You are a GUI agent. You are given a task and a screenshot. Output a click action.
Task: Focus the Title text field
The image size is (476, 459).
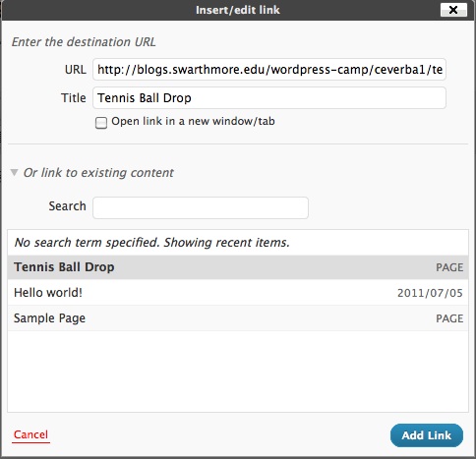tap(269, 97)
